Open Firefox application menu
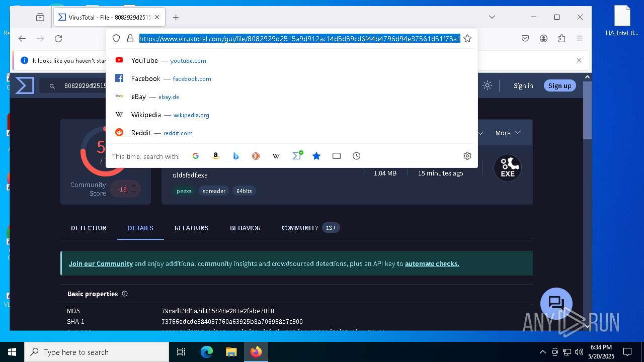 (580, 39)
